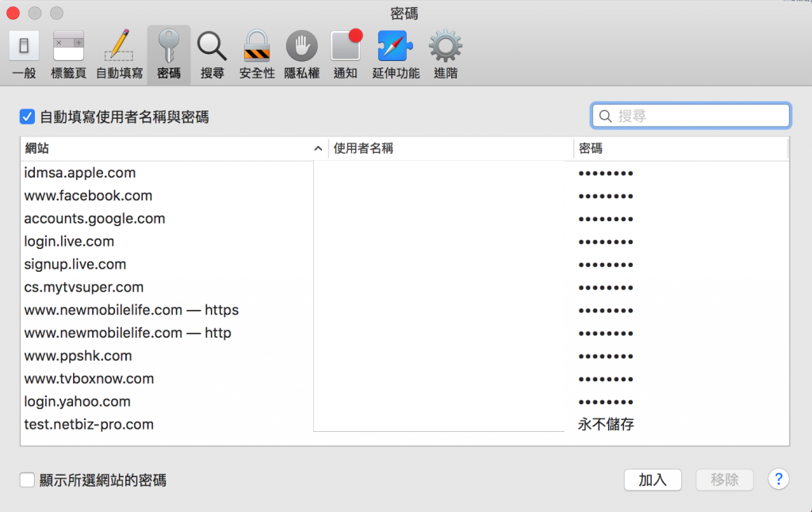812x512 pixels.
Task: Sort by 網站 column header
Action: click(x=174, y=148)
